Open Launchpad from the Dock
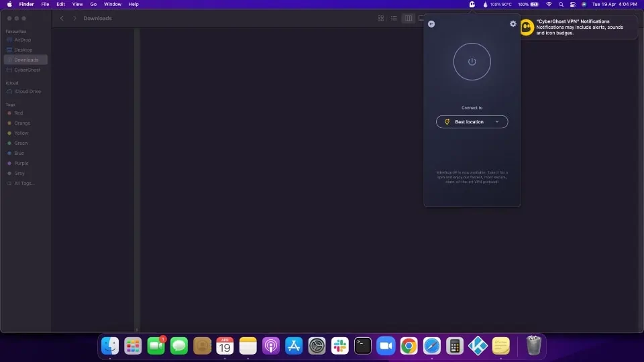 click(133, 346)
